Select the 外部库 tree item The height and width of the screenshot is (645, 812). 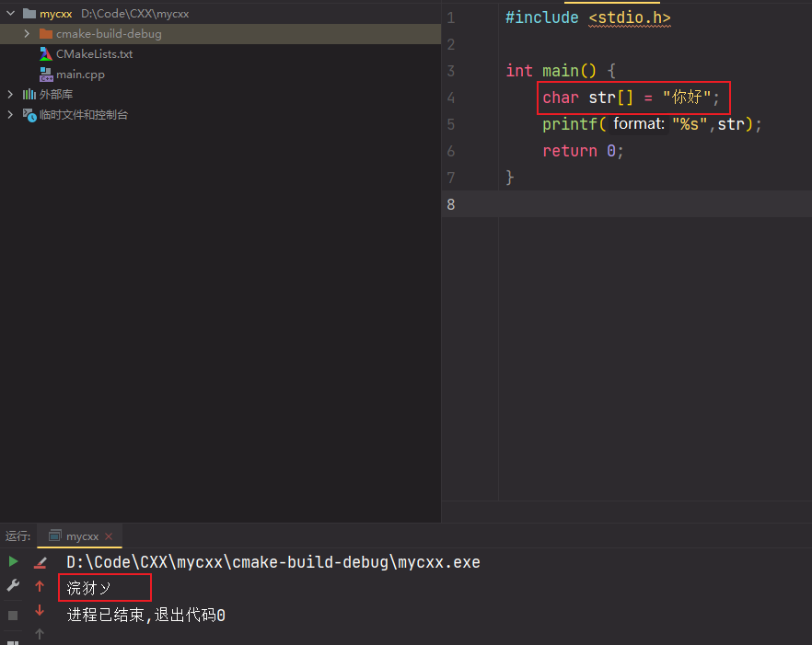(x=56, y=94)
